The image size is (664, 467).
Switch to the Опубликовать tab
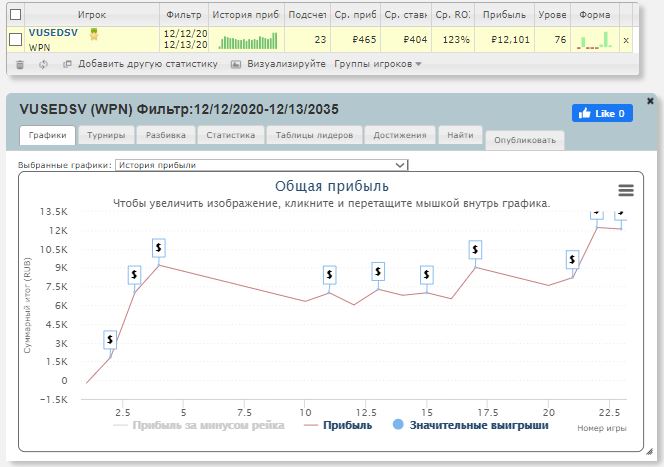coord(525,140)
